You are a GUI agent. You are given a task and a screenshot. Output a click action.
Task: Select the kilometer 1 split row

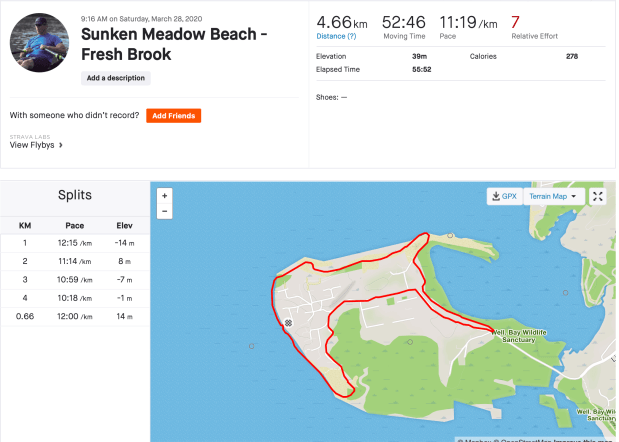pyautogui.click(x=75, y=243)
